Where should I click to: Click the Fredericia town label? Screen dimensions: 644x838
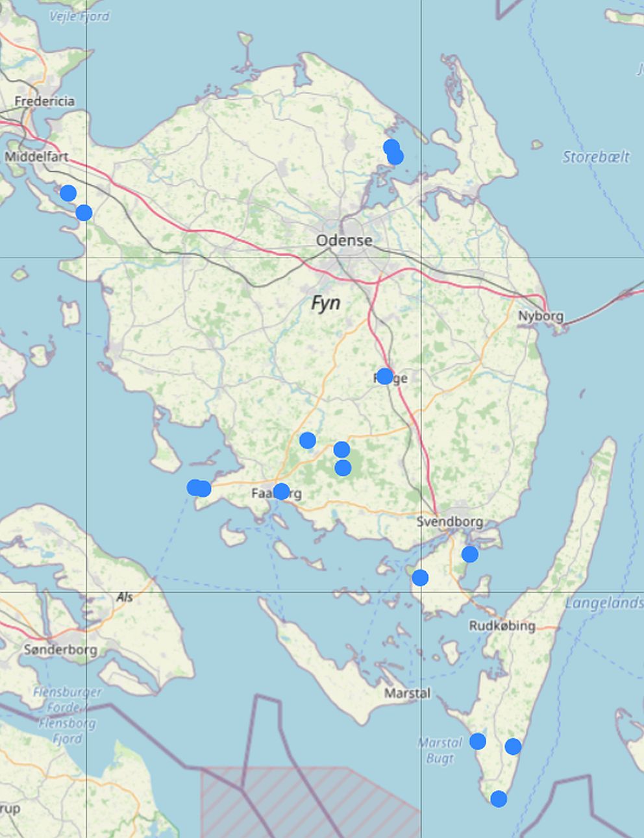[44, 101]
